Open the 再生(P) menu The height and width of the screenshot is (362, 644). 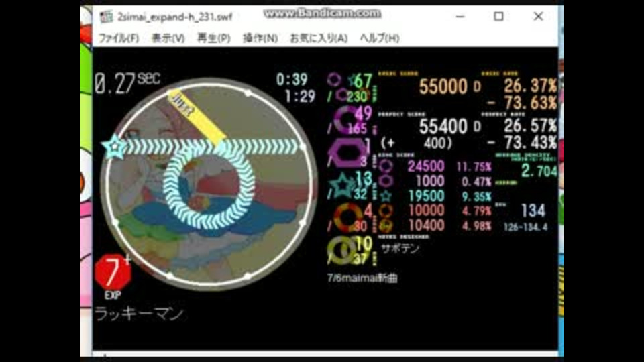pos(213,38)
